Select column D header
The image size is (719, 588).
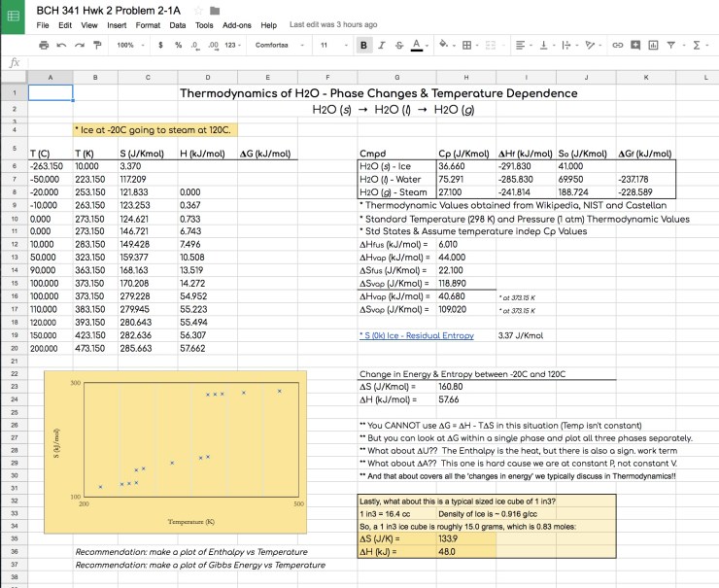point(208,78)
